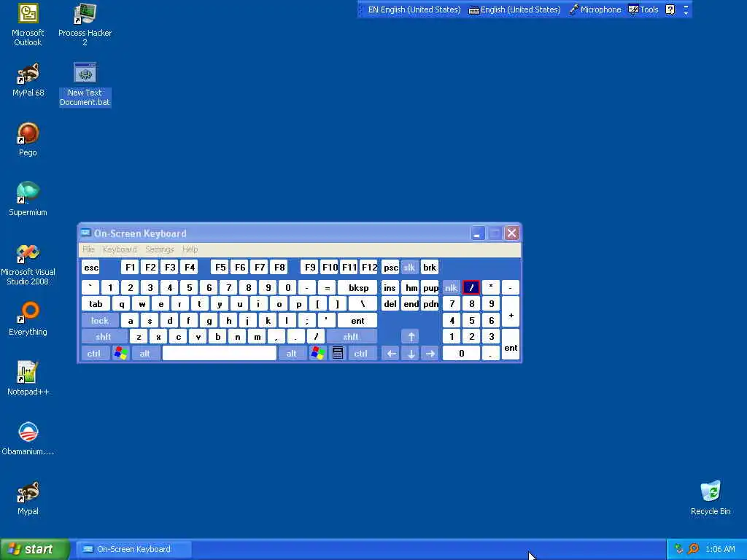Click On-Screen Keyboard taskbar button

(134, 549)
